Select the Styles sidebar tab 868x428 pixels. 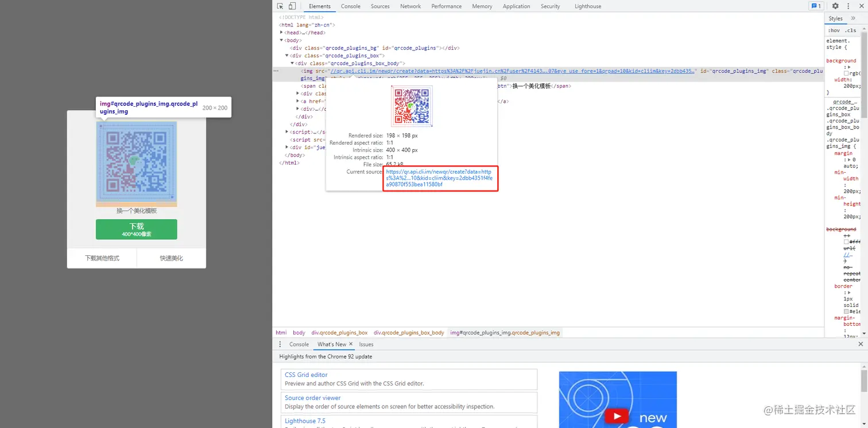836,19
